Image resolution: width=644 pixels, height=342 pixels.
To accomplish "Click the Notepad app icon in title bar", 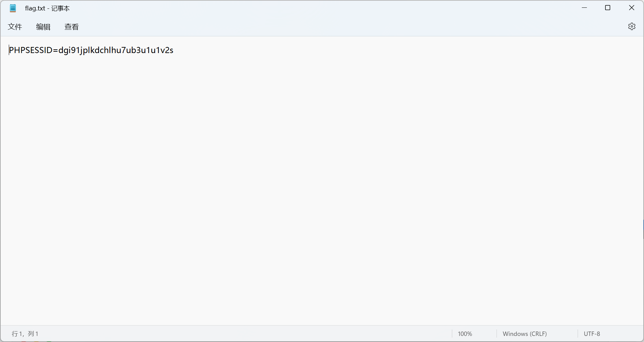I will (x=13, y=8).
